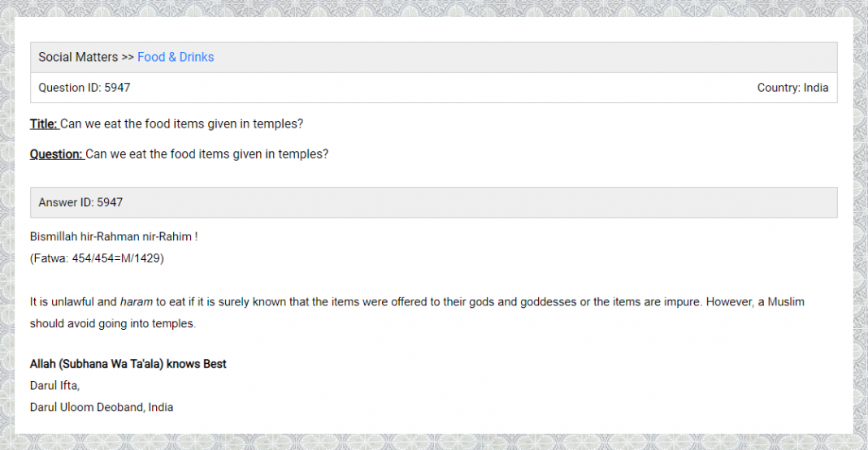Click the "should avoid going into temples" line
This screenshot has width=868, height=450.
click(x=113, y=322)
